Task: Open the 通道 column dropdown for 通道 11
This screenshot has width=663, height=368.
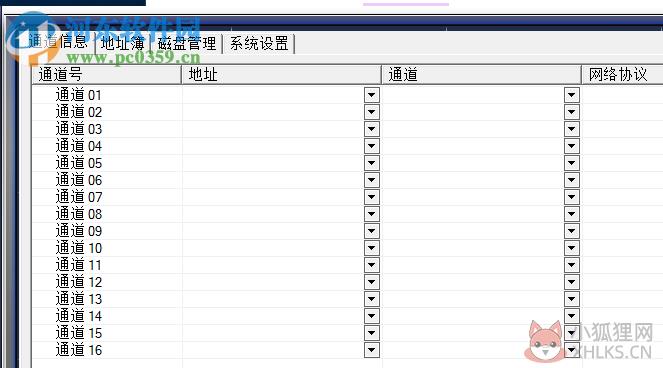Action: [x=572, y=265]
